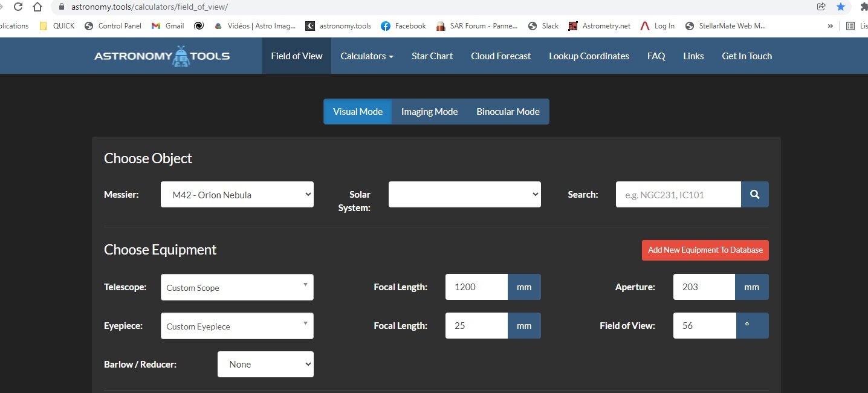Open the Control Panel bookmark
The height and width of the screenshot is (393, 868).
113,26
